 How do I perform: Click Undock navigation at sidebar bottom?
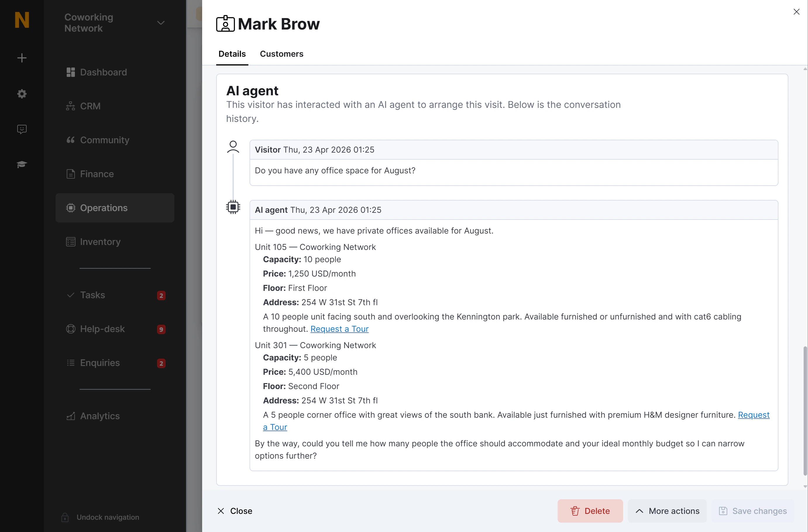tap(107, 517)
